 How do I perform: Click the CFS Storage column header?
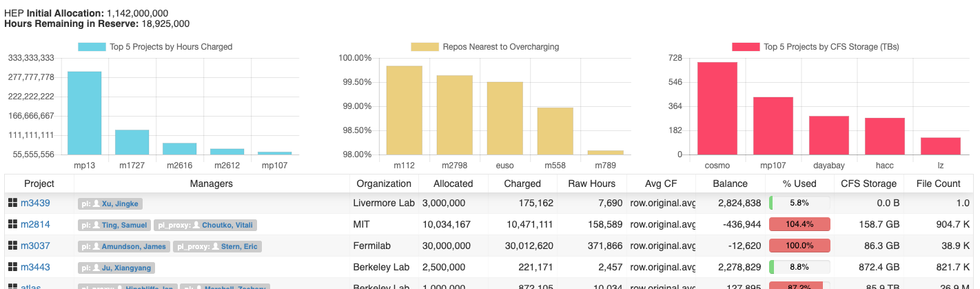coord(869,183)
